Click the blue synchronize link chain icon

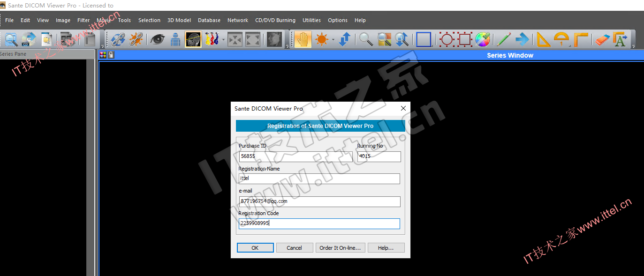(x=118, y=39)
